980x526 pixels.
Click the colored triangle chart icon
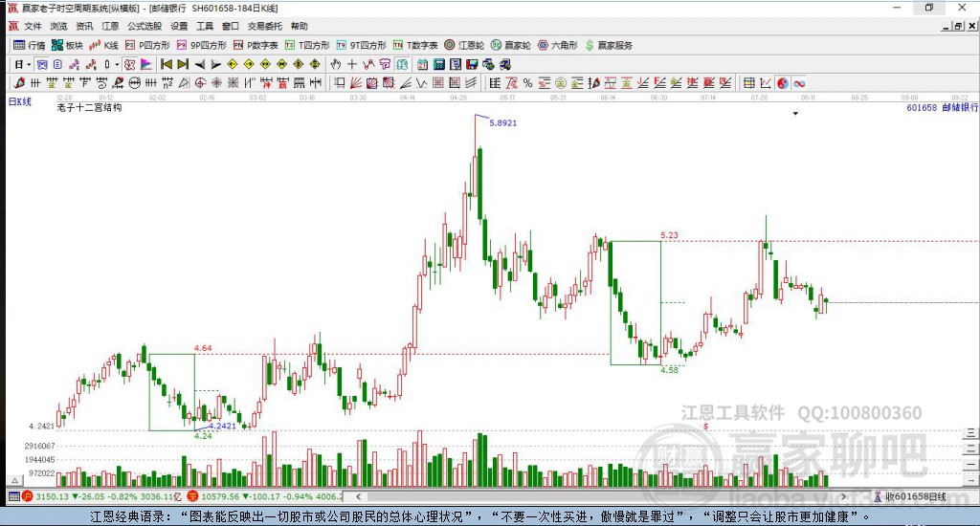(x=145, y=64)
